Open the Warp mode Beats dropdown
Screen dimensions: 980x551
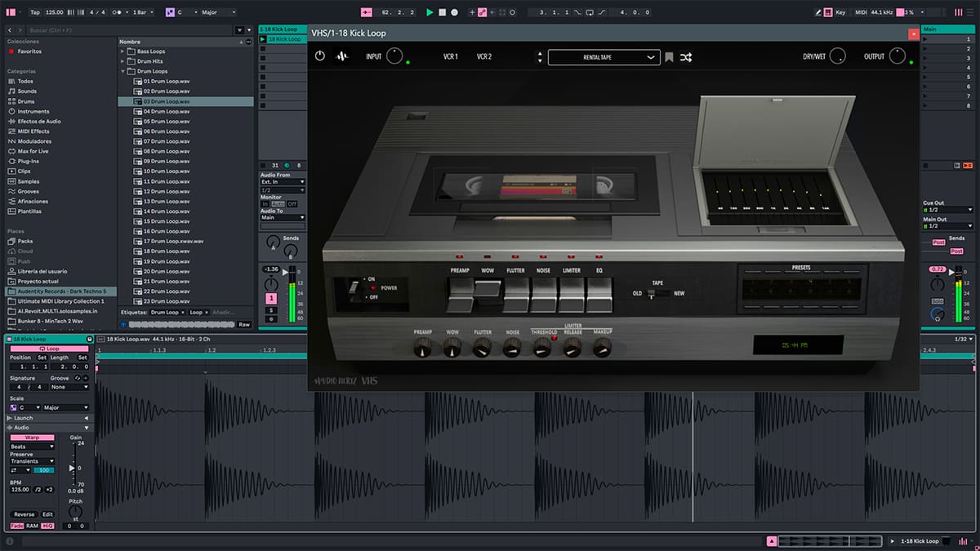33,447
